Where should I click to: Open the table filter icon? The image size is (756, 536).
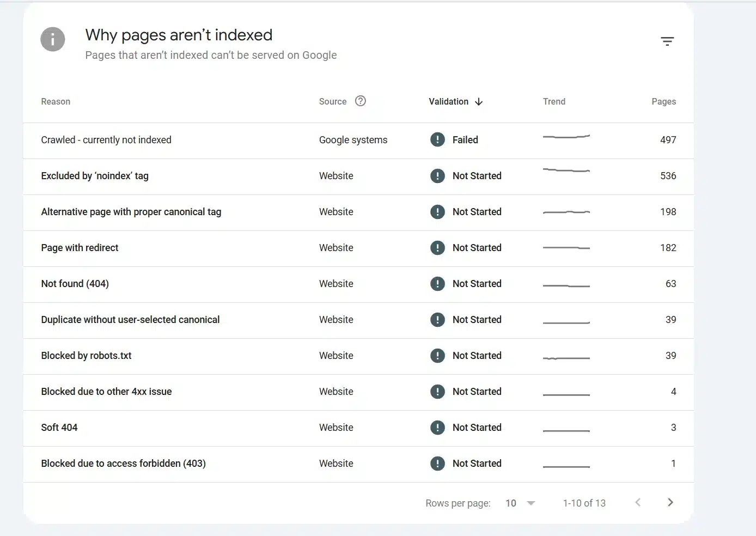[667, 41]
